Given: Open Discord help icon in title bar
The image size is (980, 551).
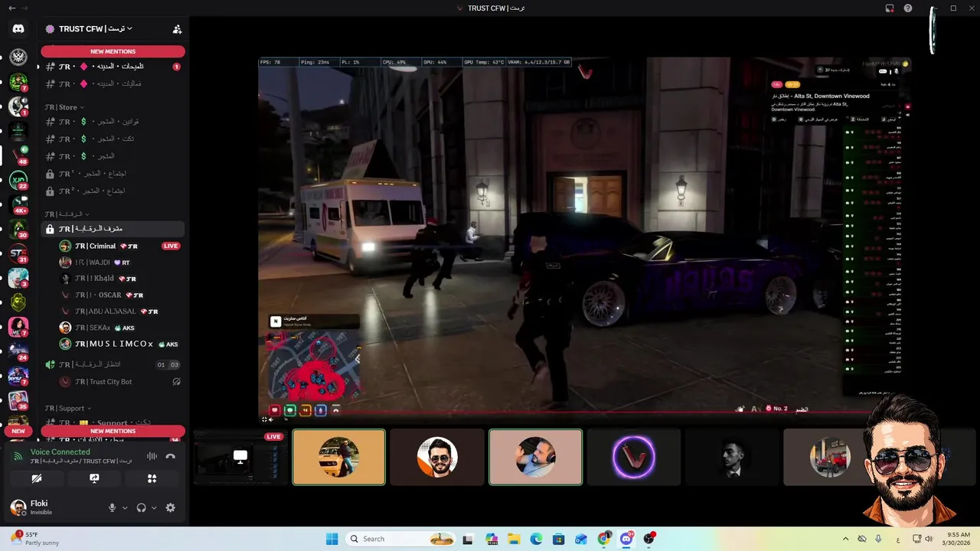Looking at the screenshot, I should (908, 8).
